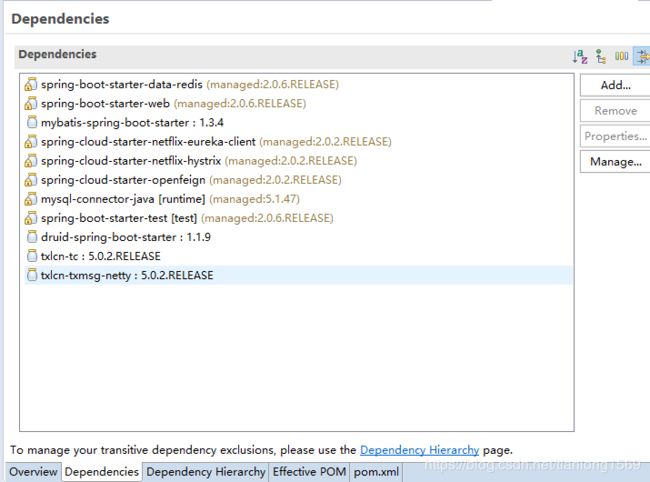Click the jar icon of spring-cloud-starter-netflix-hystrix
This screenshot has width=650, height=482.
pyautogui.click(x=31, y=161)
